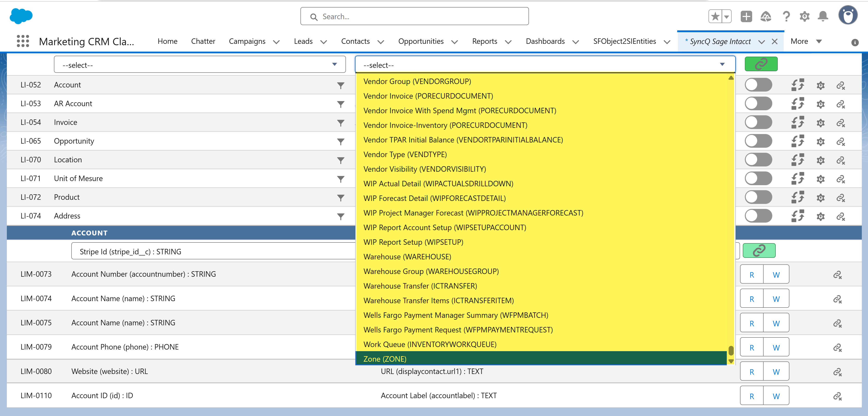This screenshot has width=868, height=416.
Task: Click the info icon under the header
Action: click(855, 42)
